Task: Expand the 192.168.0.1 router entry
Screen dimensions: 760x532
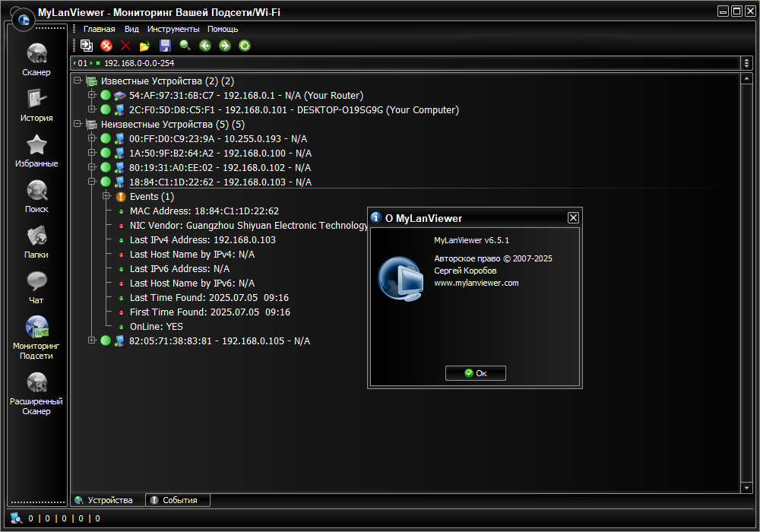Action: pos(92,94)
